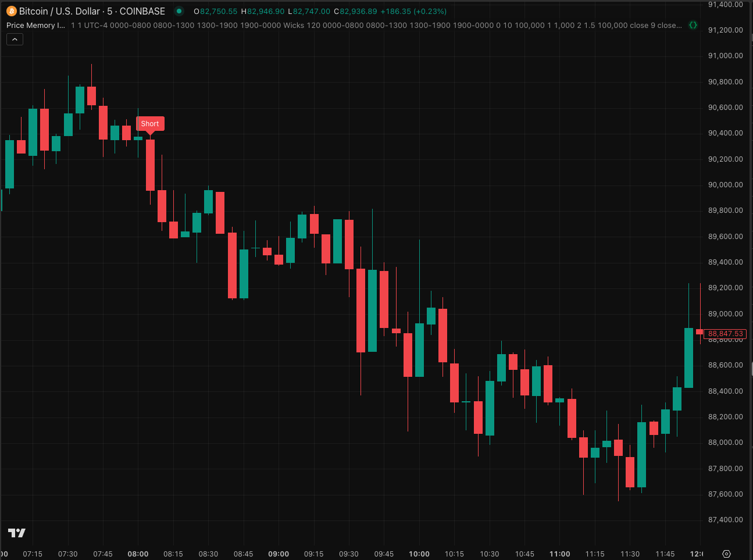Click price axis label 90,000.00
The height and width of the screenshot is (560, 753).
pos(725,185)
